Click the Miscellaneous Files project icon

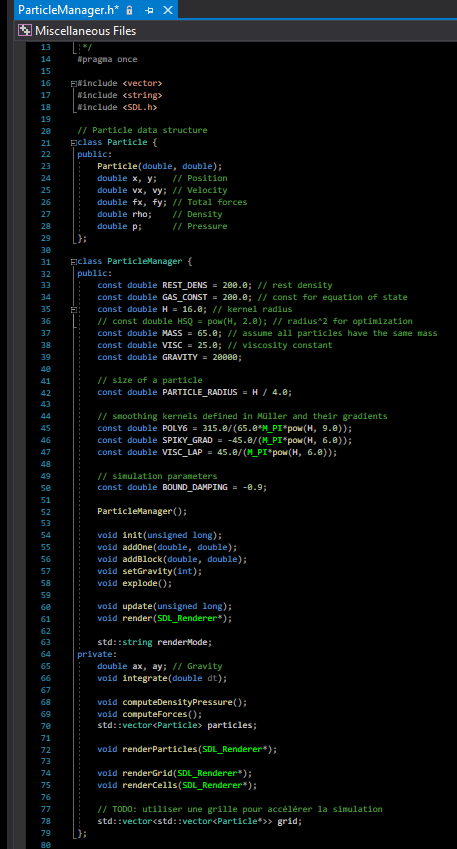pyautogui.click(x=25, y=31)
